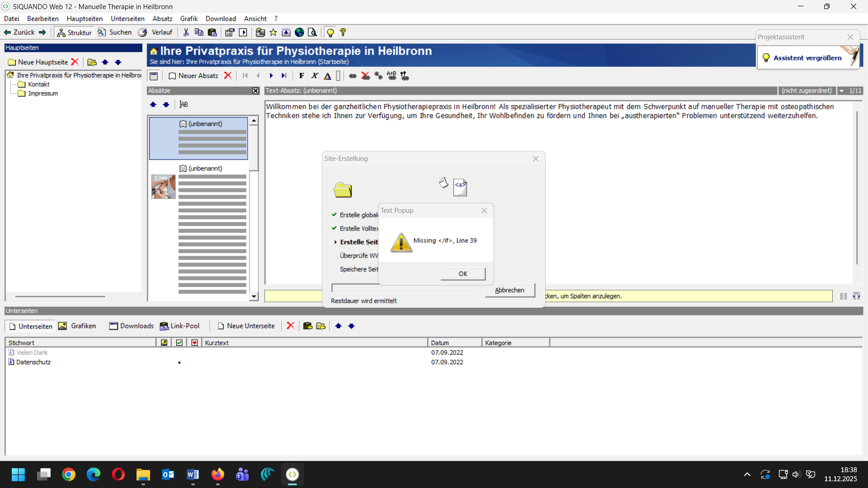Select second paragraph thumbnail with image

click(164, 187)
